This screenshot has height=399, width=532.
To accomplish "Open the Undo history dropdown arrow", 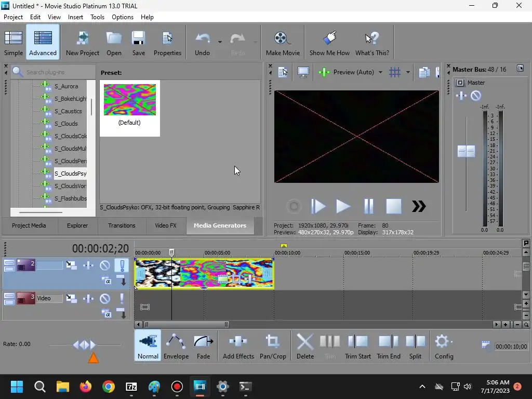I will (x=220, y=42).
